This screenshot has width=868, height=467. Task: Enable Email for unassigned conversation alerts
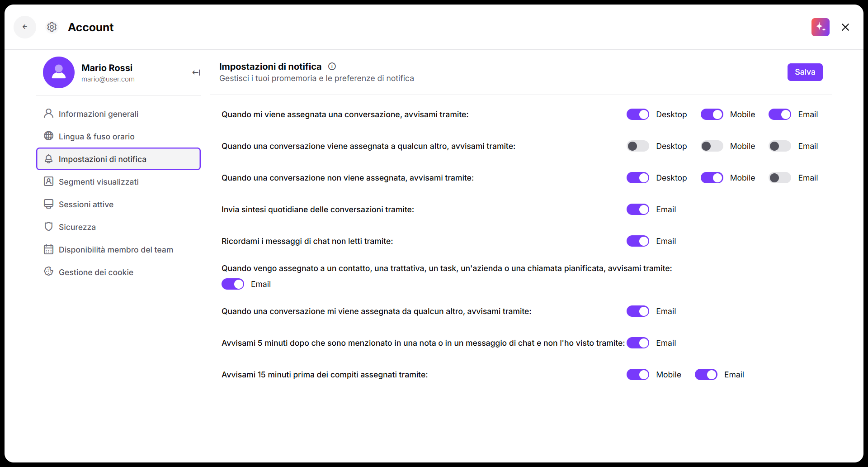[780, 178]
